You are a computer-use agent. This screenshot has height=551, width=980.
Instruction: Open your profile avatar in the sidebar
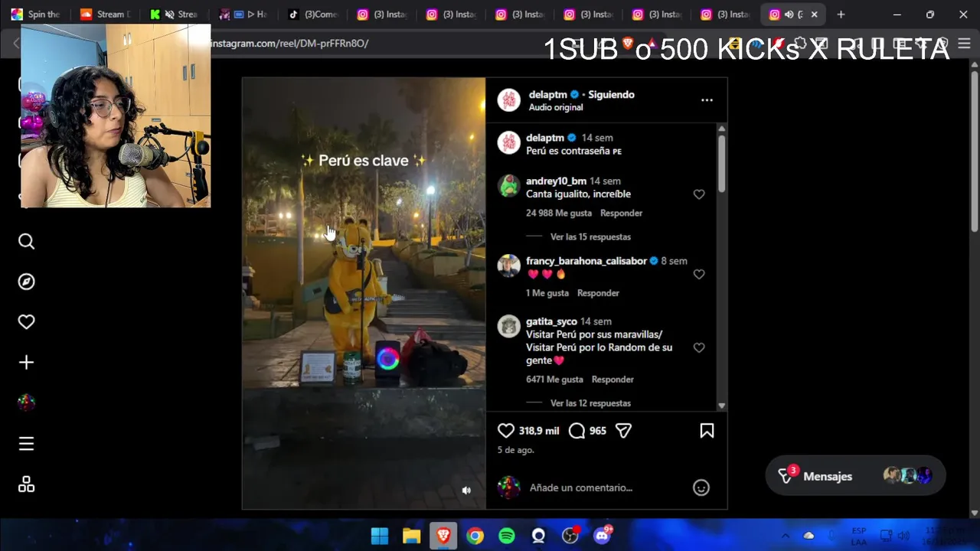(26, 403)
